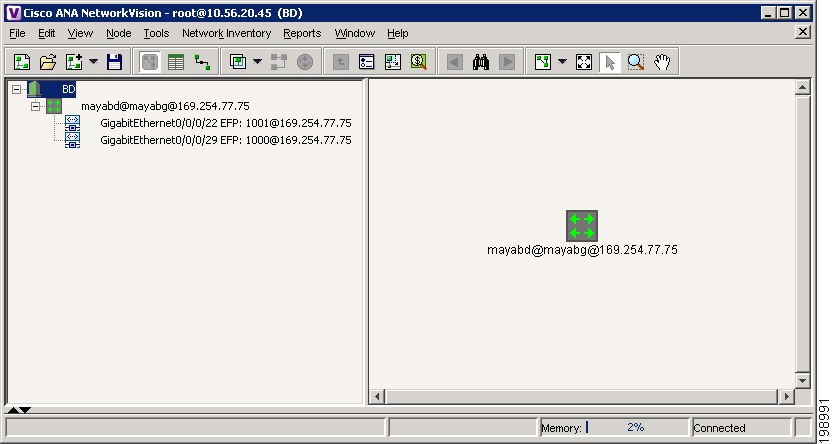The width and height of the screenshot is (833, 444).
Task: Click the grayed find previous arrow
Action: pos(454,62)
